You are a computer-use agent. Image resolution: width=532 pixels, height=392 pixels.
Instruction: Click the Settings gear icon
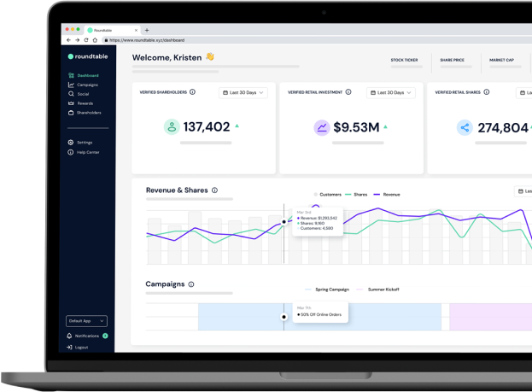point(71,143)
